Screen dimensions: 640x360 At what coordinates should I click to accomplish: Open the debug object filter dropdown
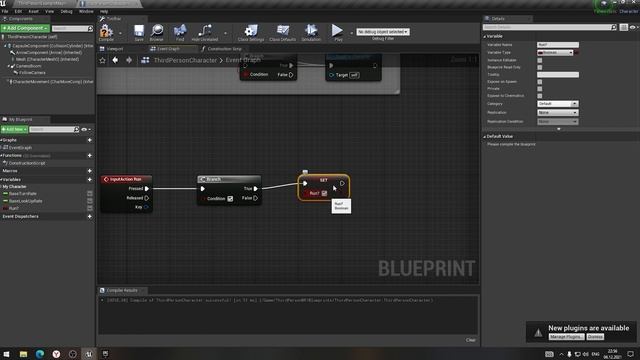pos(383,31)
